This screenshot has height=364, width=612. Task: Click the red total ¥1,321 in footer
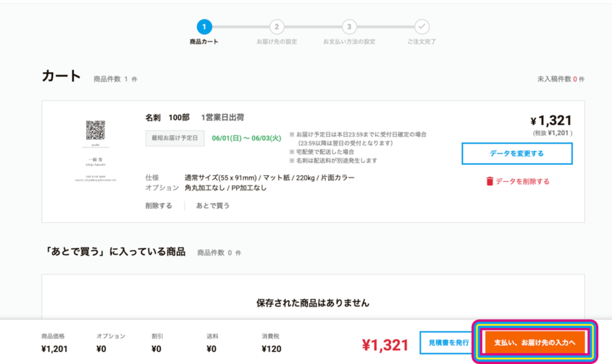[385, 345]
